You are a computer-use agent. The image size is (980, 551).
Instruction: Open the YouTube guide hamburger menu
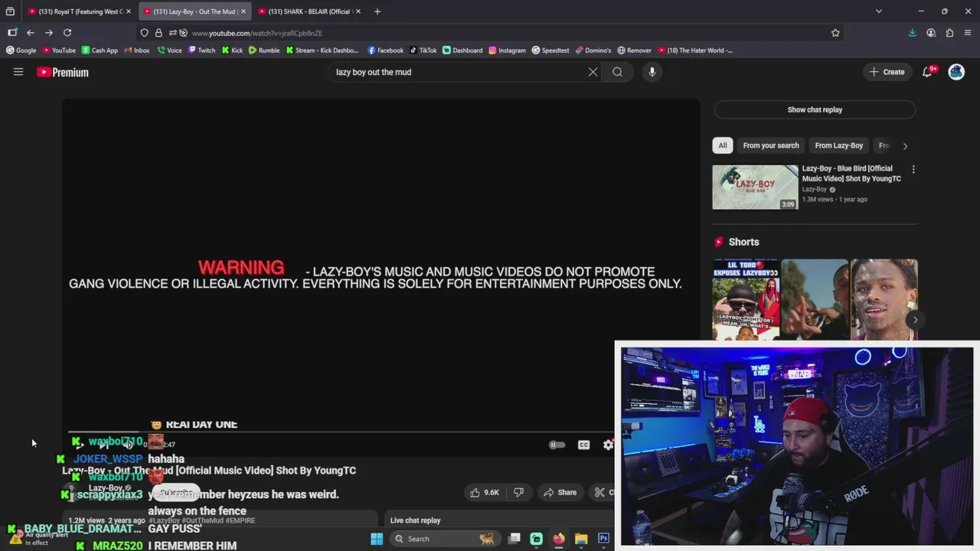point(18,72)
